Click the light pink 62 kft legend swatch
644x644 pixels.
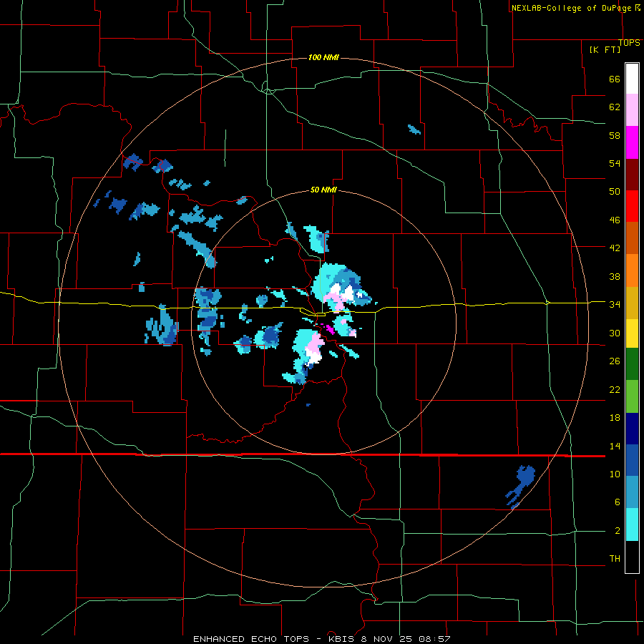[632, 110]
